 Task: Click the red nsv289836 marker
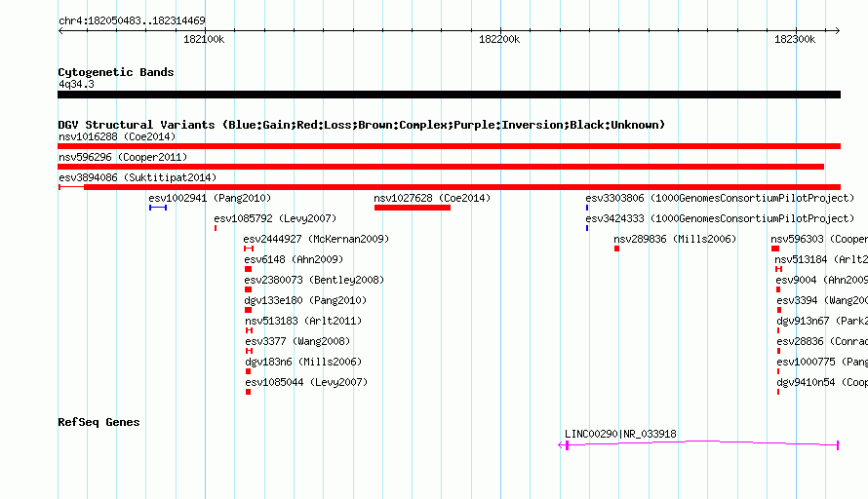tap(616, 249)
